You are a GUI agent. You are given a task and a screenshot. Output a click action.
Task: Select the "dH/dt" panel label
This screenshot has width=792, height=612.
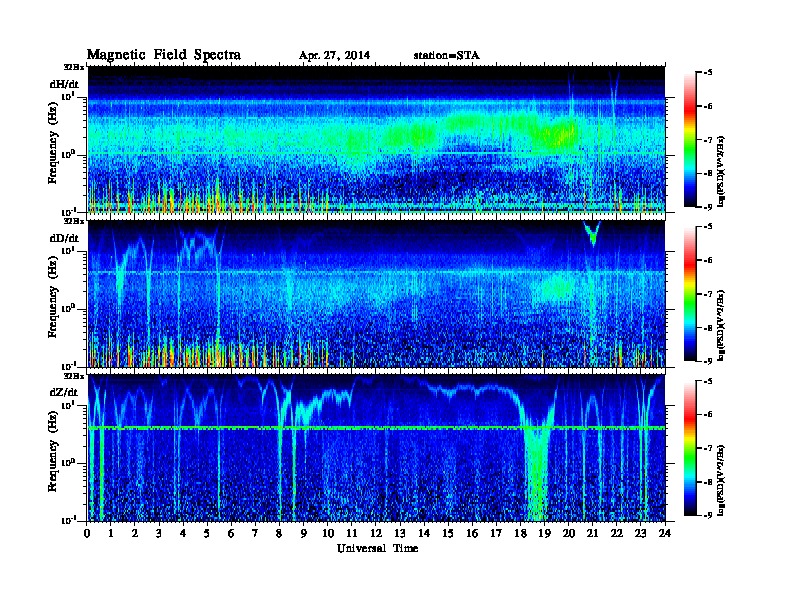64,84
